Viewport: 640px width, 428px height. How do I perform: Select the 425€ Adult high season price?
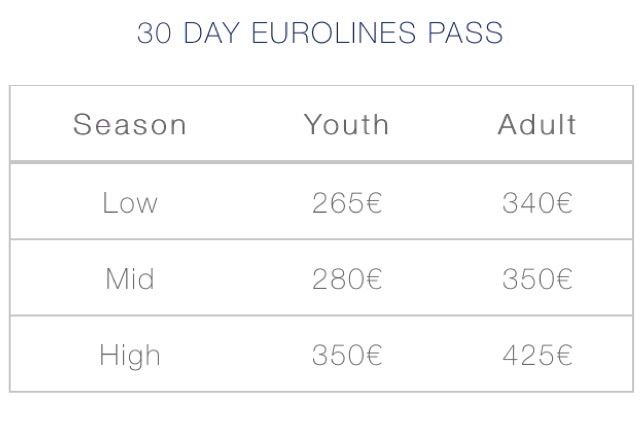pyautogui.click(x=537, y=355)
